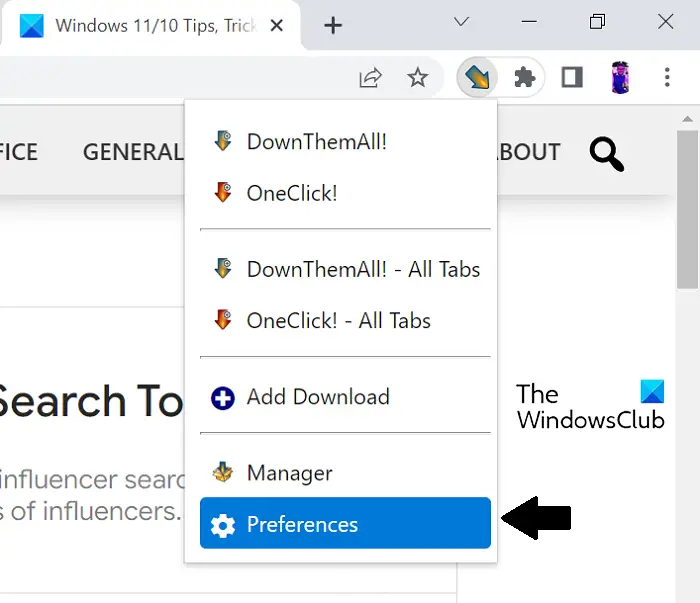The height and width of the screenshot is (603, 700).
Task: Click the DownThemAll extension toolbar icon
Action: (x=477, y=77)
